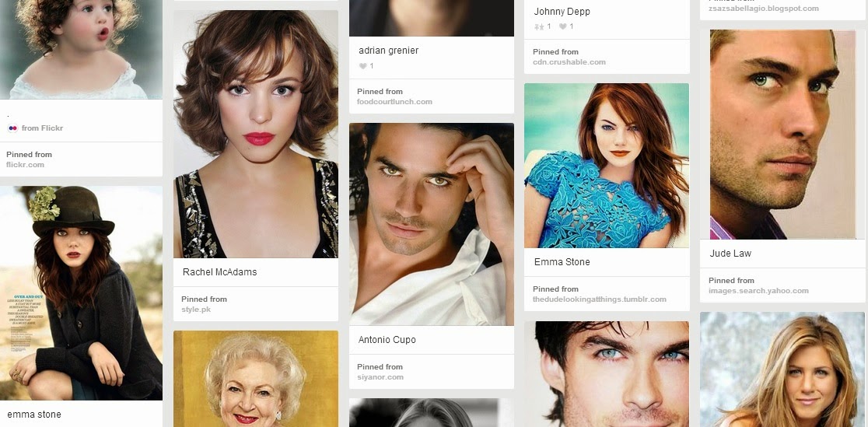Click the 'Jude Law' caption text
This screenshot has width=868, height=427.
click(730, 254)
